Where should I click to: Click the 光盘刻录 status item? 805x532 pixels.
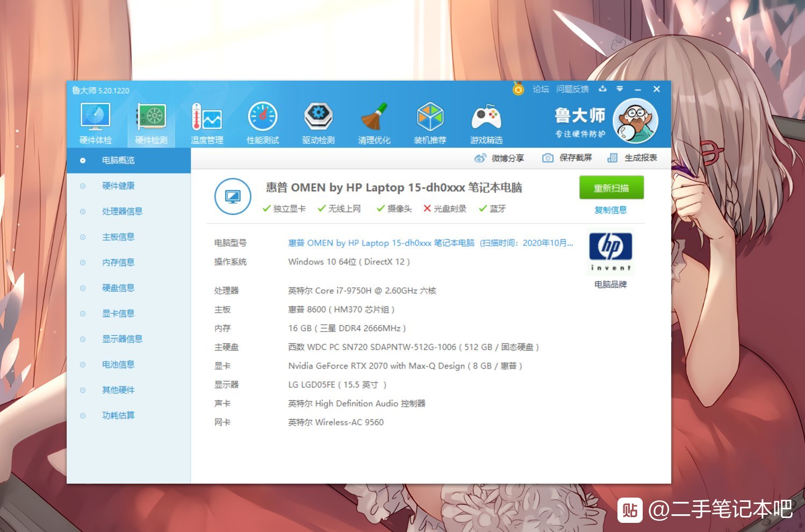click(445, 209)
